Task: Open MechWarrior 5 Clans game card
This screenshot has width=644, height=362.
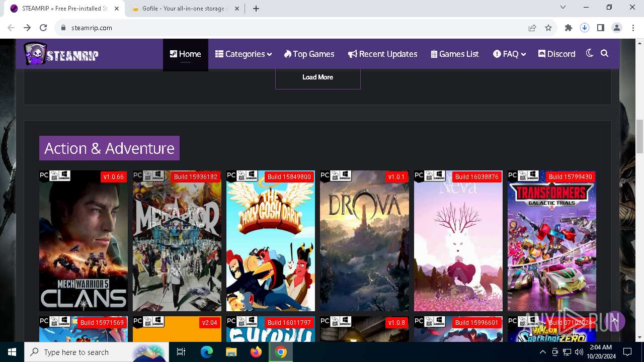Action: coord(84,241)
